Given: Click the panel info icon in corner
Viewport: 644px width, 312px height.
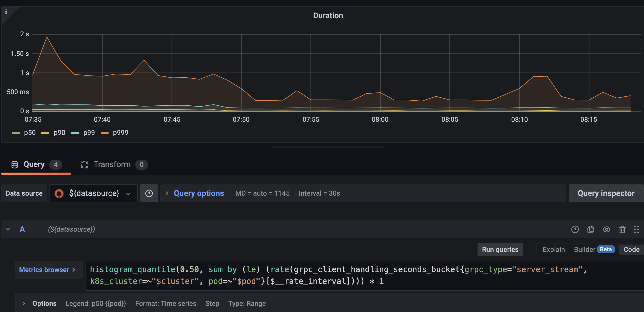Looking at the screenshot, I should tap(6, 12).
